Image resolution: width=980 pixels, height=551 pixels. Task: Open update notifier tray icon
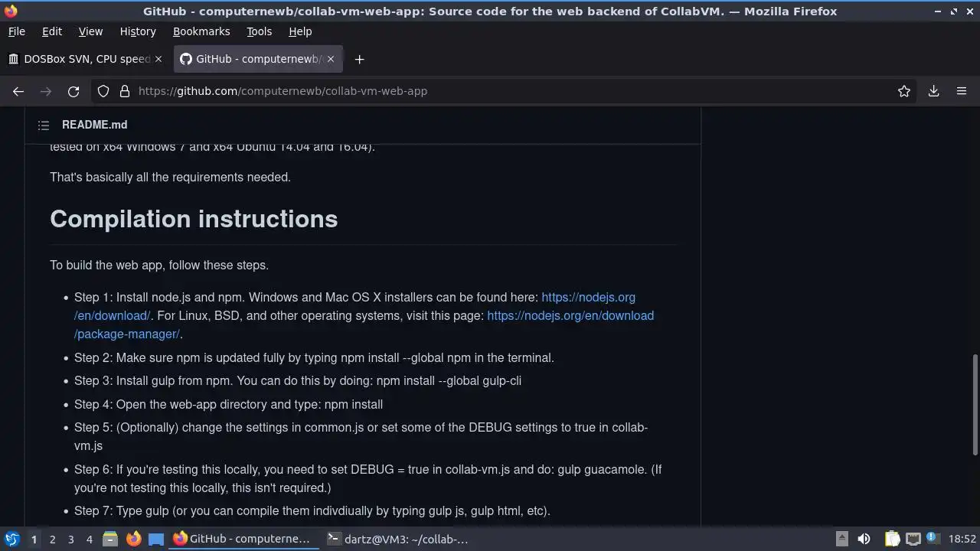point(933,539)
